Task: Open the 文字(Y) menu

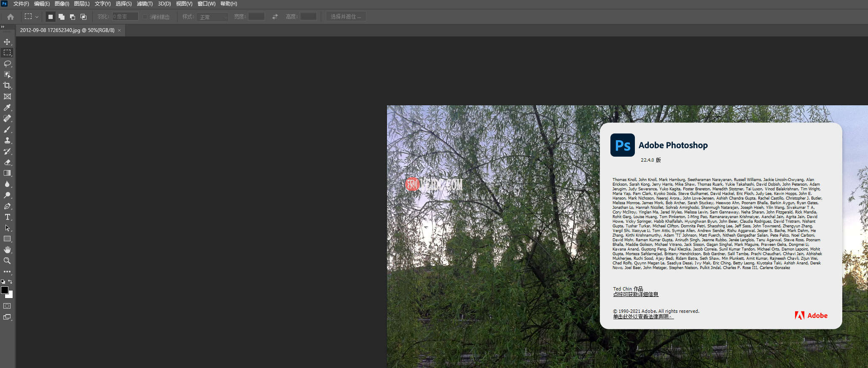Action: [x=102, y=4]
